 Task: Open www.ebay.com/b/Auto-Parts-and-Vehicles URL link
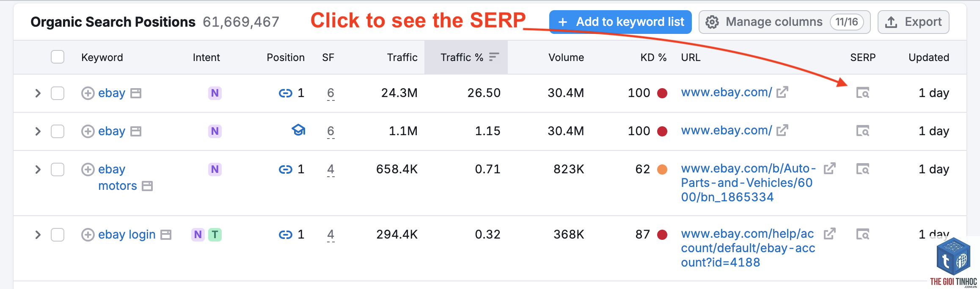[748, 183]
